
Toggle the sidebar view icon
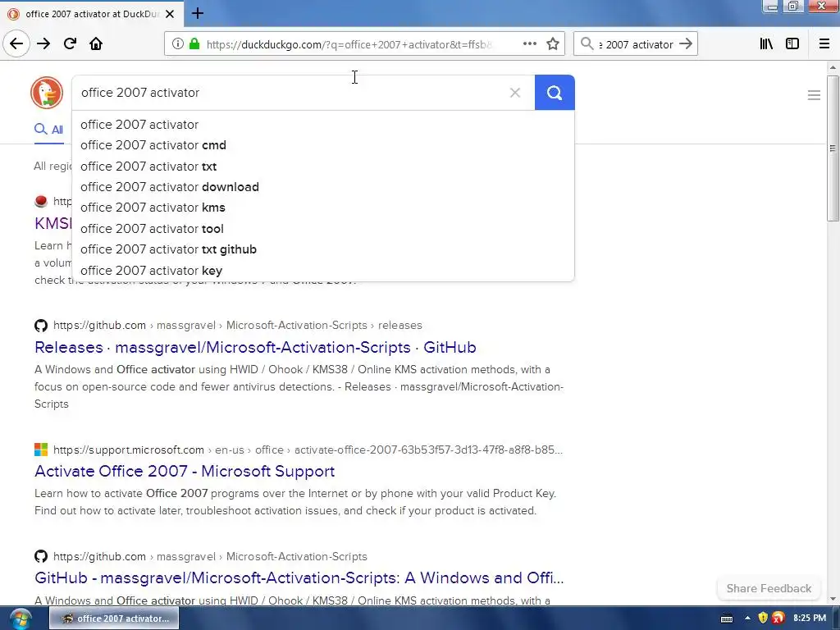click(792, 44)
